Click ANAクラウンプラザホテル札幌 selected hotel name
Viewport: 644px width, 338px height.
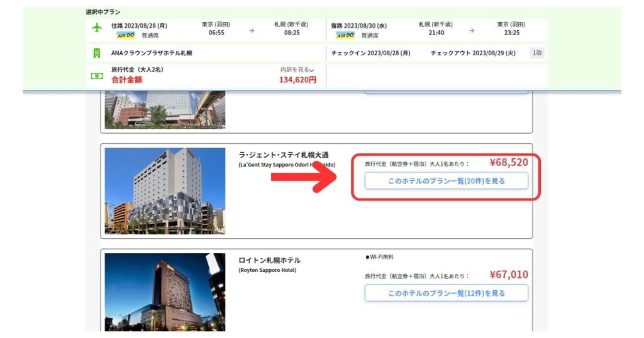152,53
